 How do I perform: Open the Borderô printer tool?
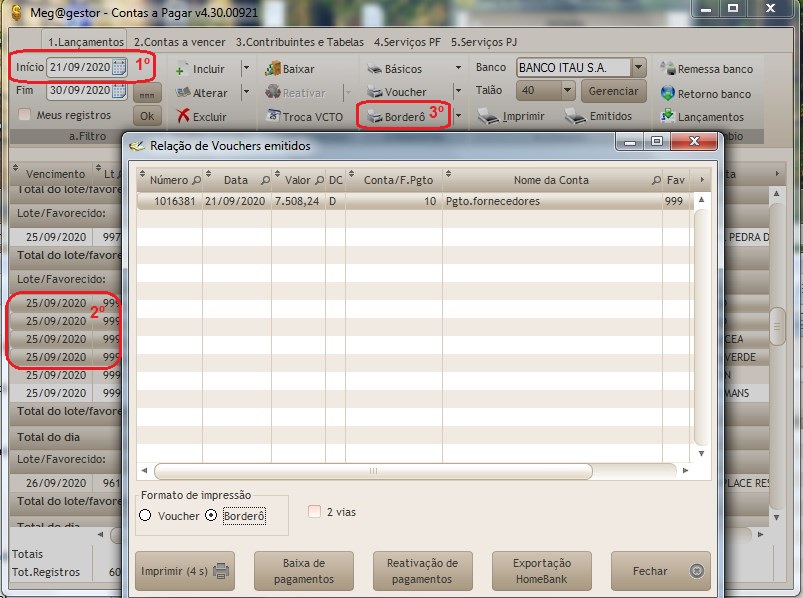coord(372,116)
